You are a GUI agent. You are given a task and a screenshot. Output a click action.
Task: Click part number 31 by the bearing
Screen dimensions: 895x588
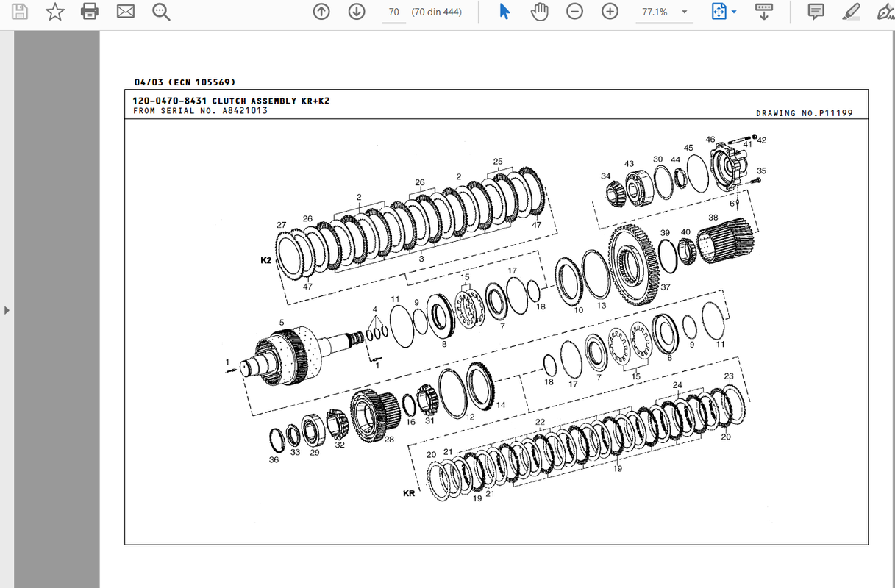(429, 420)
